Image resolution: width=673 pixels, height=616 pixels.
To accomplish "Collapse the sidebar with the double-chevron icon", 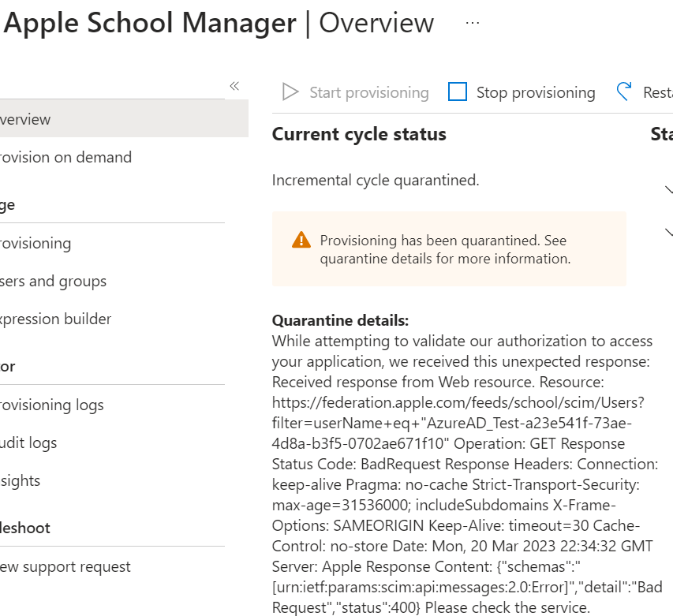I will 234,86.
